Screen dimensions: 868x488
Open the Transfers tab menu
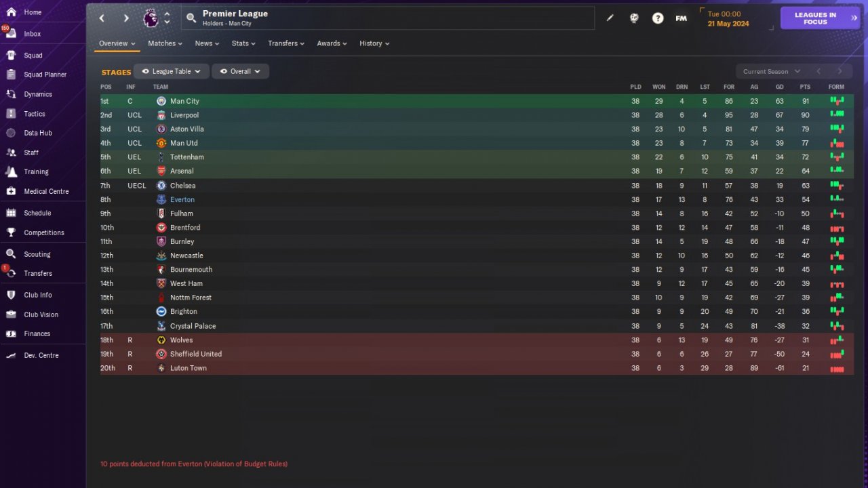pyautogui.click(x=287, y=43)
